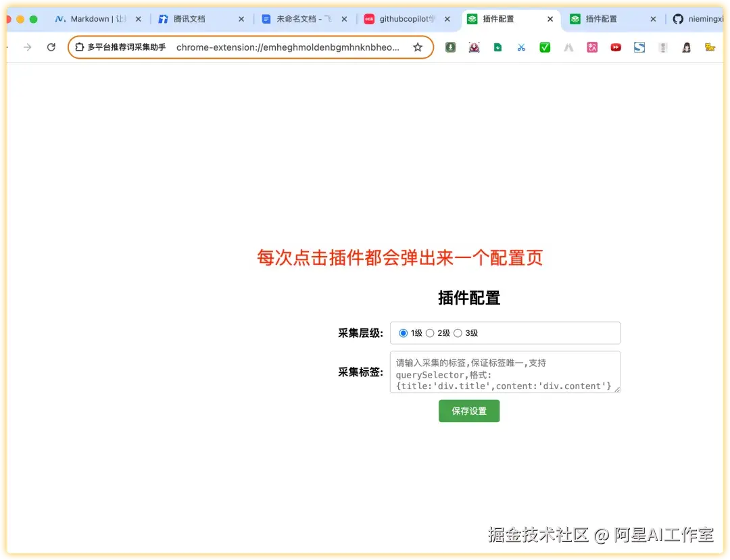Click the green checkmark extension icon
Image resolution: width=730 pixels, height=560 pixels.
point(545,47)
